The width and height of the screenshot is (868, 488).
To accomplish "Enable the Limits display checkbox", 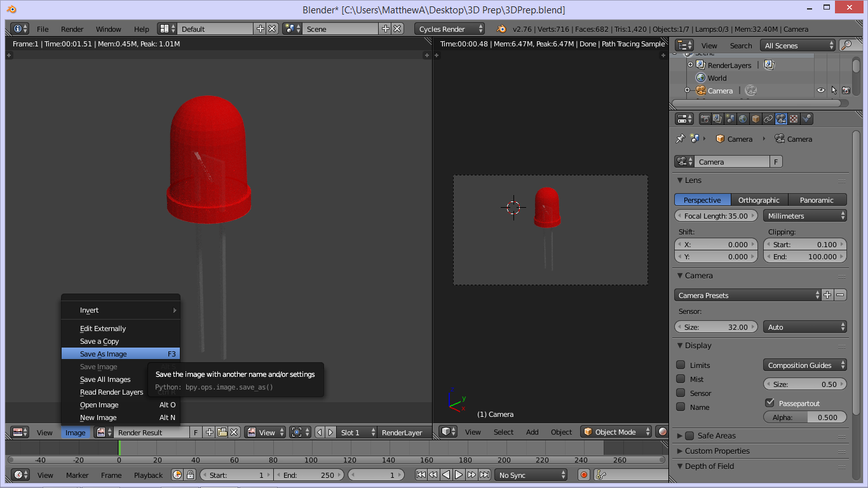I will pyautogui.click(x=681, y=365).
